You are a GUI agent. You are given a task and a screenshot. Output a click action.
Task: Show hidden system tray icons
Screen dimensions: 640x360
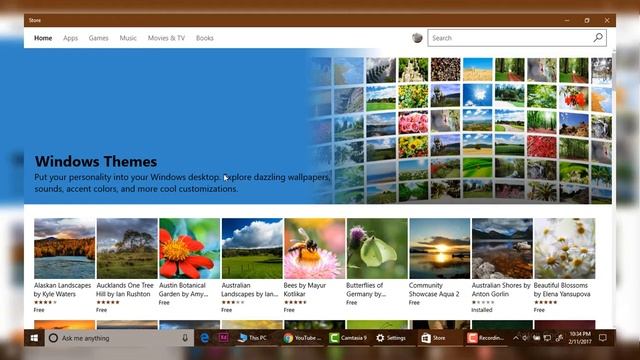pyautogui.click(x=516, y=338)
